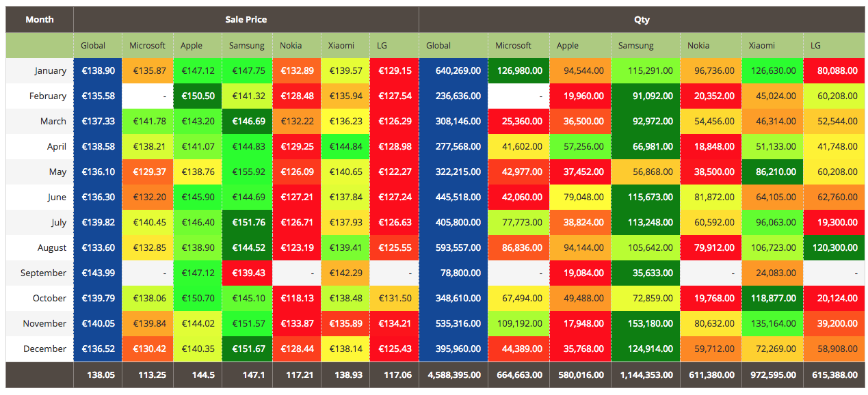Click the €151.76 Samsung price cell
This screenshot has width=868, height=395.
247,223
